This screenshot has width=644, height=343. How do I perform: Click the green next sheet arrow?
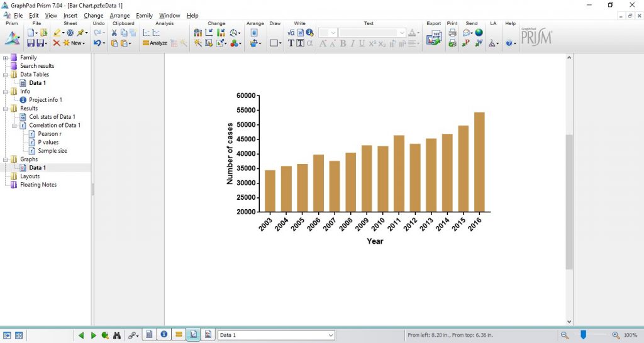pyautogui.click(x=93, y=335)
